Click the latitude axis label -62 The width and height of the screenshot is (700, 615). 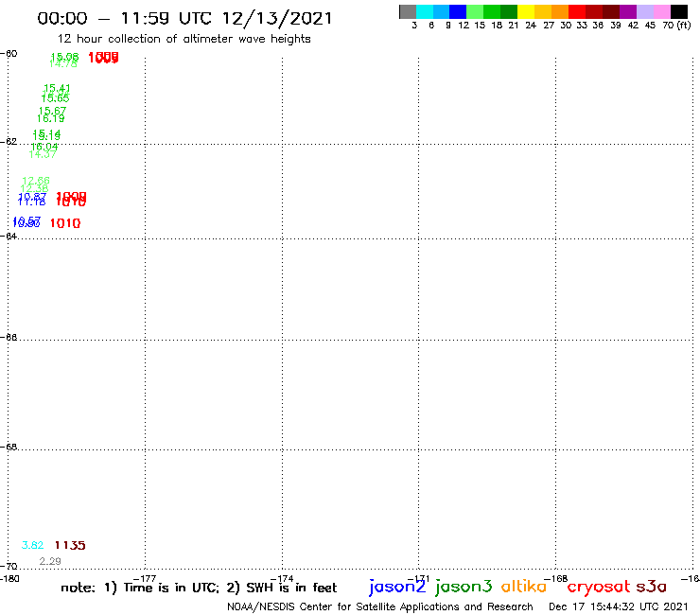9,141
